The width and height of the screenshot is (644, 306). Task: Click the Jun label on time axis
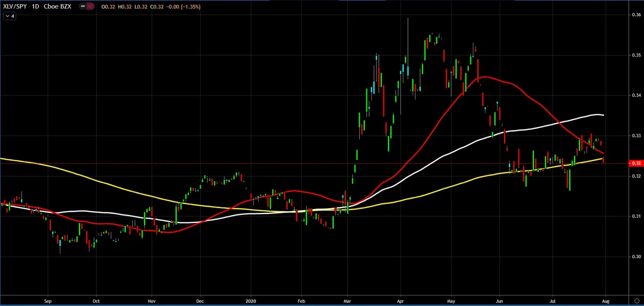coord(500,301)
